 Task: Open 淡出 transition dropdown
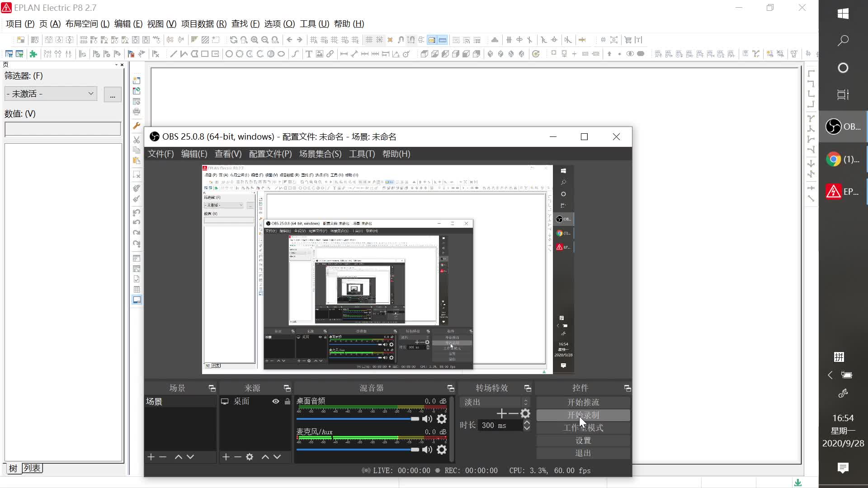(x=495, y=402)
